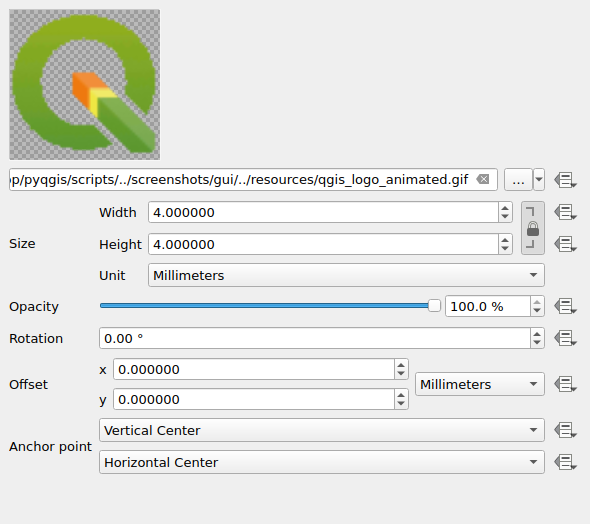Open data-defined override for horizontal anchor
This screenshot has width=590, height=524.
point(566,462)
